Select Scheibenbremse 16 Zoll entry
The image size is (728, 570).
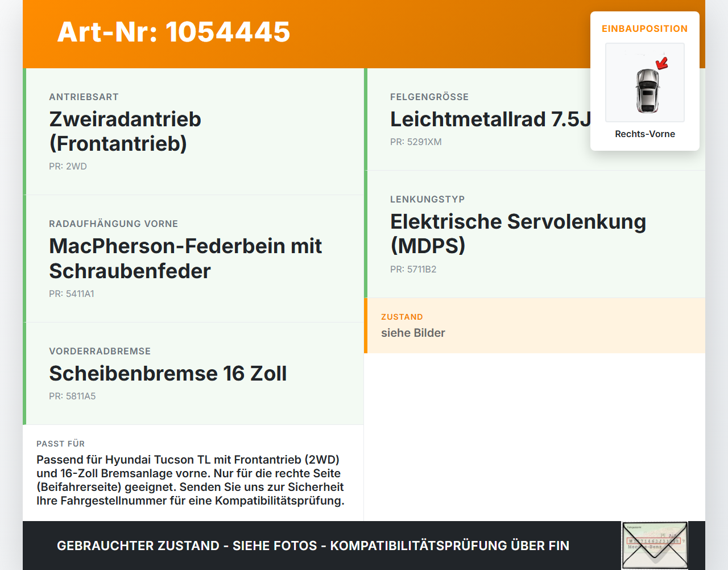coord(193,374)
